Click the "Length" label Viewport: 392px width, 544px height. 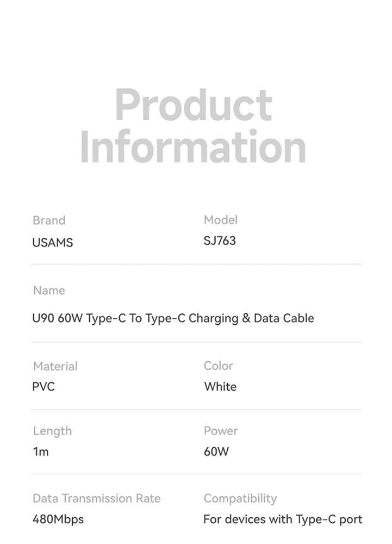coord(52,431)
